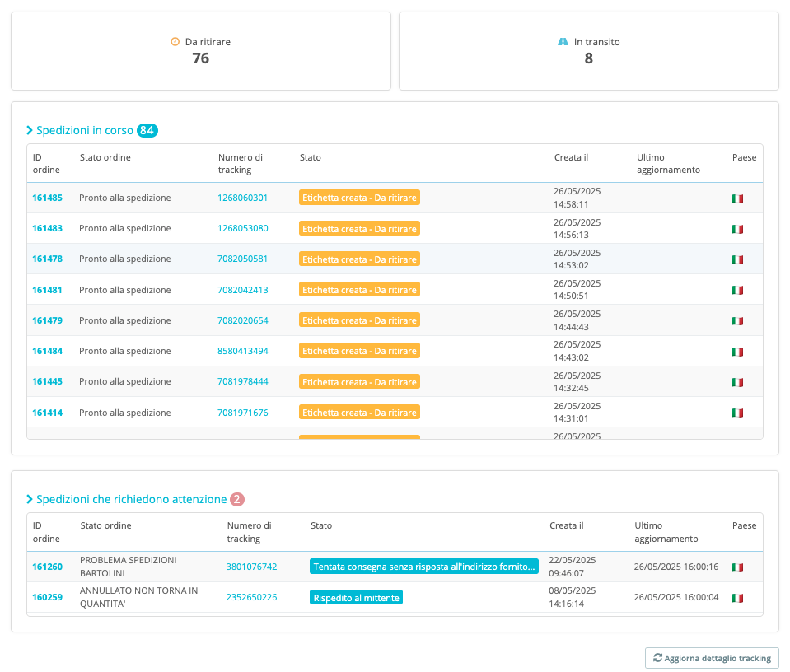Open tracking number 1268060301
The height and width of the screenshot is (672, 790).
point(242,198)
